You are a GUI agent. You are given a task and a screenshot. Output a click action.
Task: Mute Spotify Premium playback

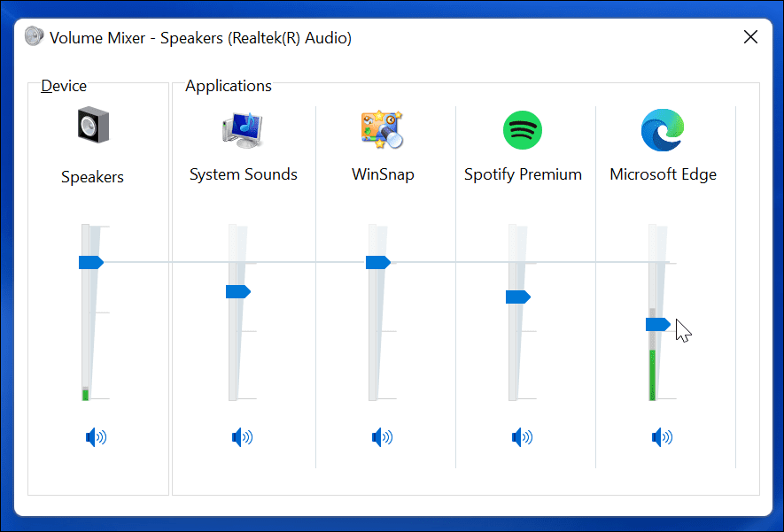pyautogui.click(x=522, y=436)
